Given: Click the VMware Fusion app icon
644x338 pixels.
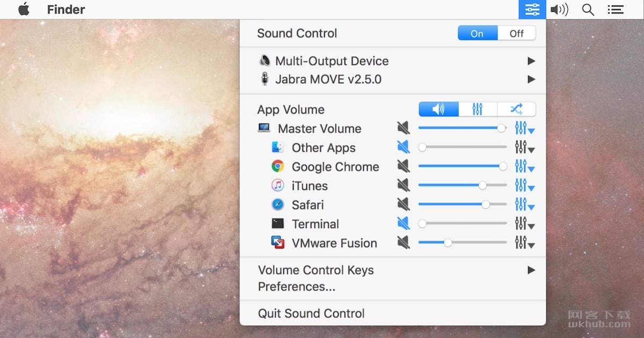Looking at the screenshot, I should [277, 243].
